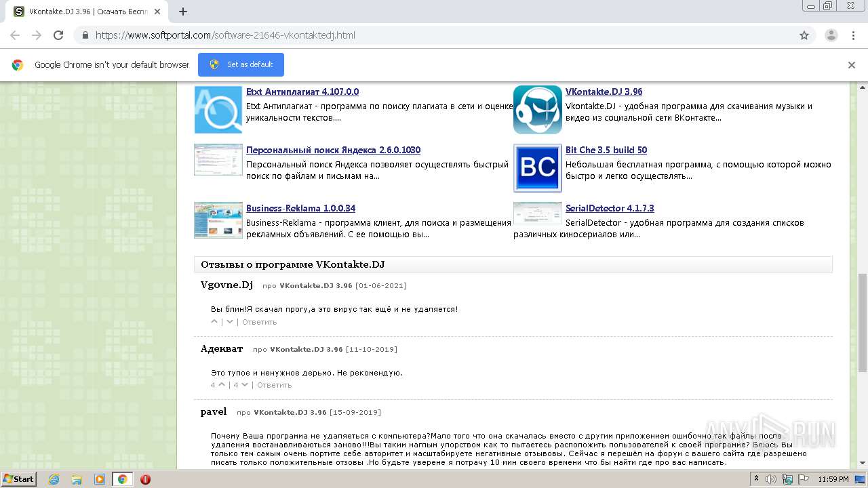Open a new tab with plus
Image resolution: width=868 pixels, height=488 pixels.
coord(183,12)
